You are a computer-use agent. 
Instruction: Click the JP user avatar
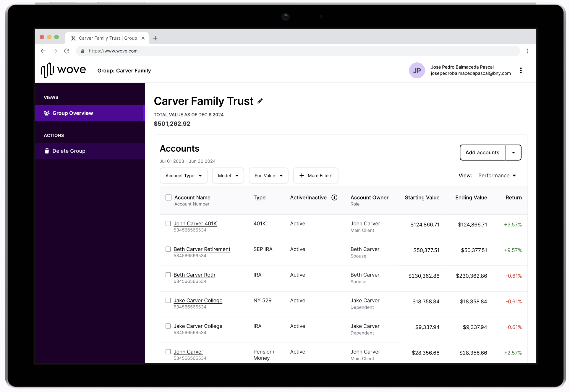pyautogui.click(x=417, y=70)
